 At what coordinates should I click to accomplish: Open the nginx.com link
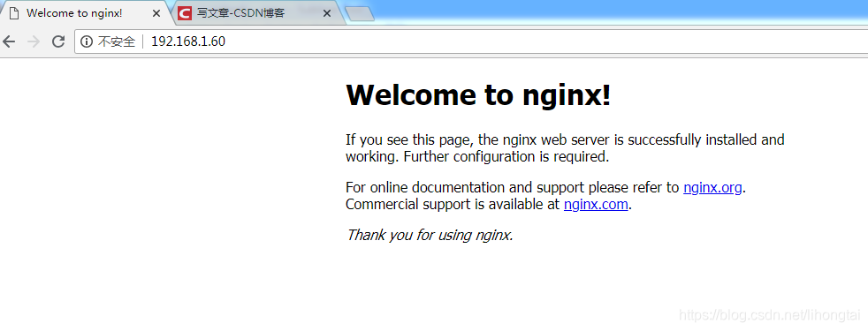click(596, 205)
